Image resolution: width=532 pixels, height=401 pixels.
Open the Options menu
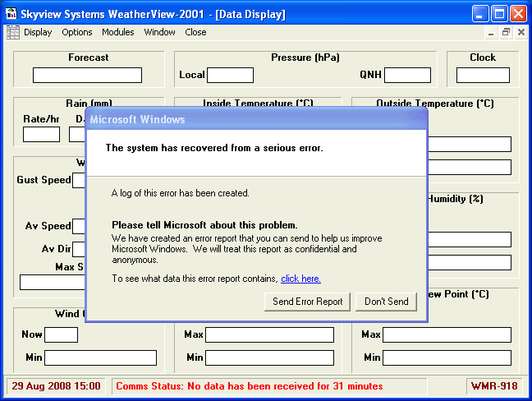point(77,32)
